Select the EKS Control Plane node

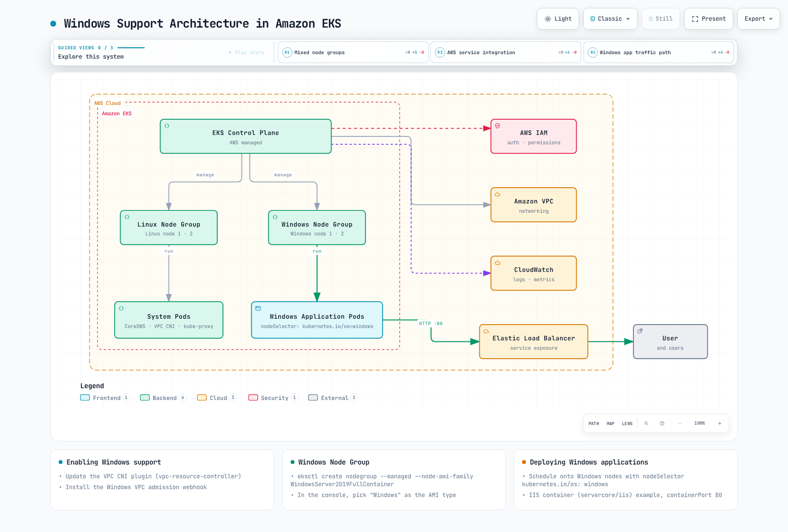pyautogui.click(x=246, y=136)
